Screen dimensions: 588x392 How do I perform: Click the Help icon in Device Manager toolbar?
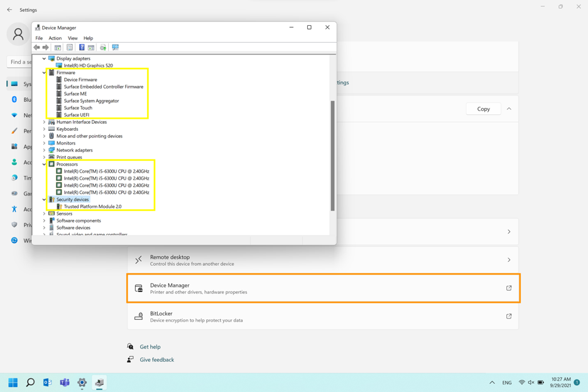point(82,47)
